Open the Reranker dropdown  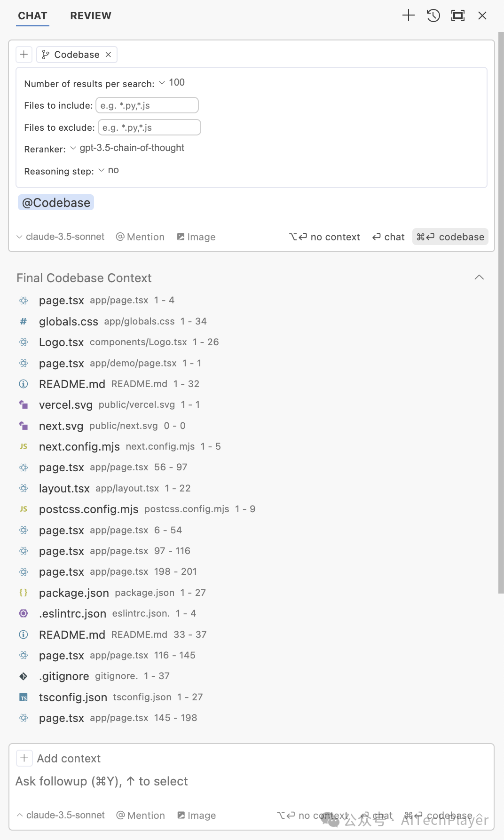point(127,148)
